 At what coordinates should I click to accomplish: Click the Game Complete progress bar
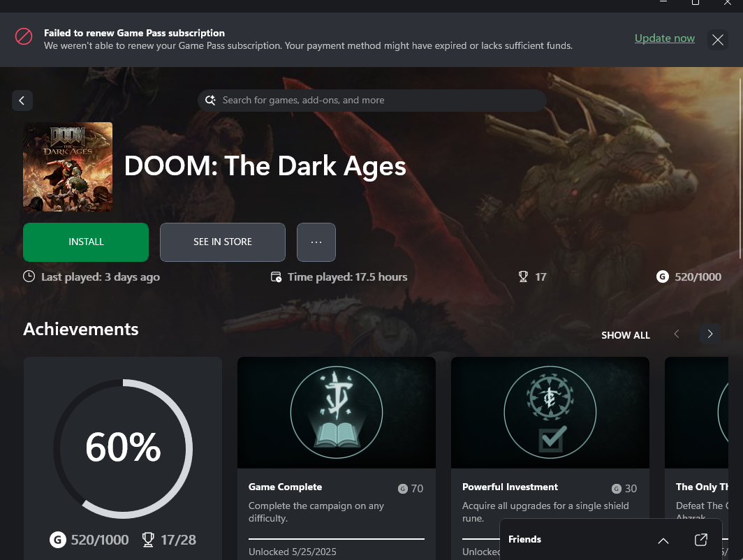(337, 539)
